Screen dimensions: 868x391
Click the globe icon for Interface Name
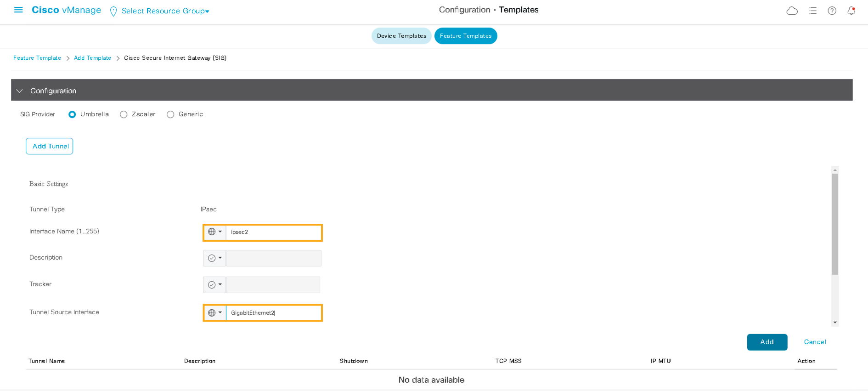(212, 232)
